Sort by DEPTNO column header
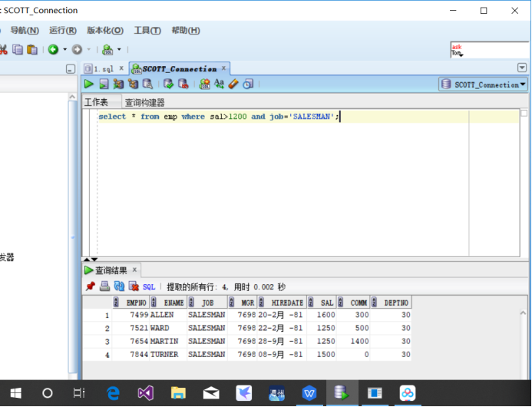Viewport: 532px width, 407px height. (x=391, y=303)
